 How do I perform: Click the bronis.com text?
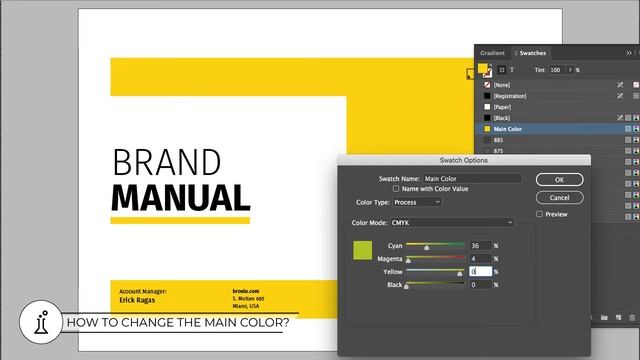point(246,291)
